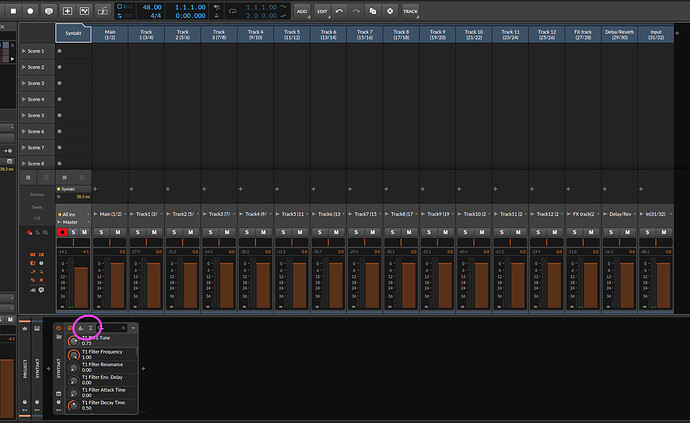Click the plus icon below Main track

tap(96, 188)
